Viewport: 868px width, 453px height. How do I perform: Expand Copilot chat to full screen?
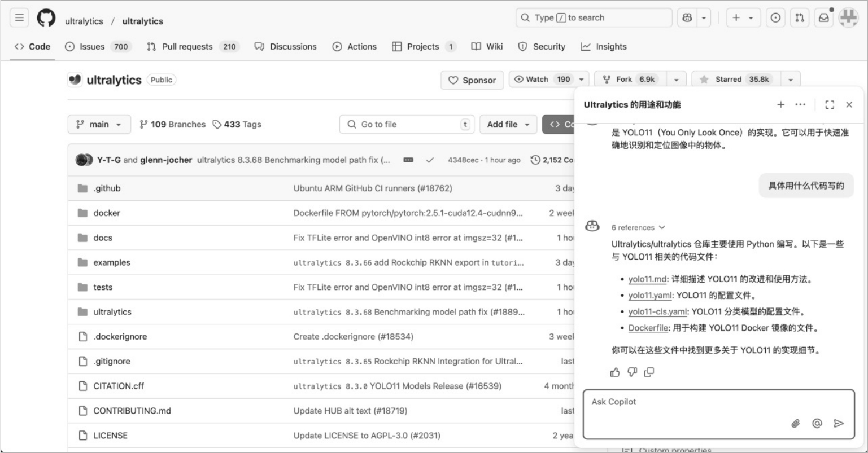[x=830, y=104]
